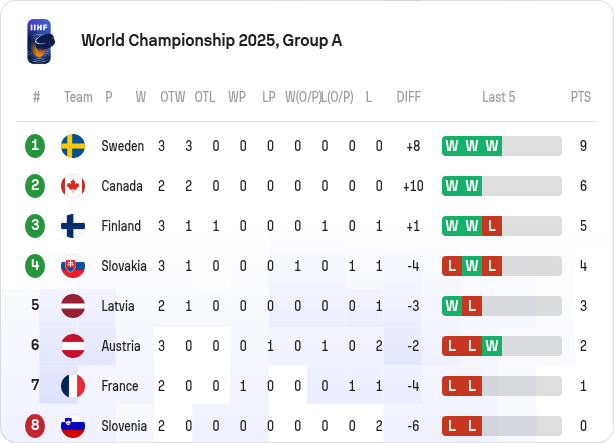This screenshot has width=614, height=443.
Task: Open the France flag icon
Action: (x=73, y=386)
